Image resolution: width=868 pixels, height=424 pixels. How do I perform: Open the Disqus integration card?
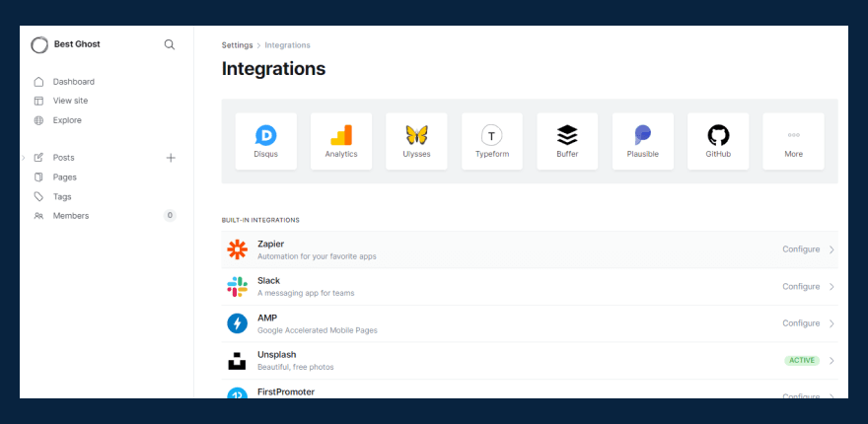[x=265, y=141]
